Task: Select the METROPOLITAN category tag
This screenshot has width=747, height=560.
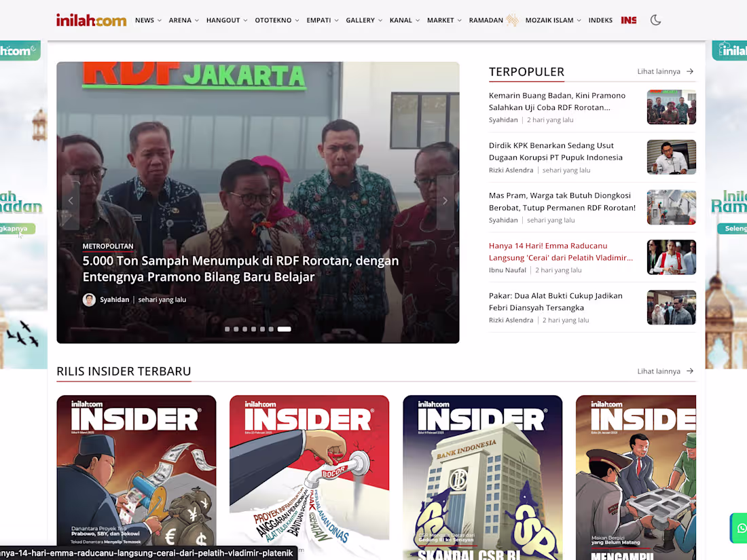Action: pos(108,246)
